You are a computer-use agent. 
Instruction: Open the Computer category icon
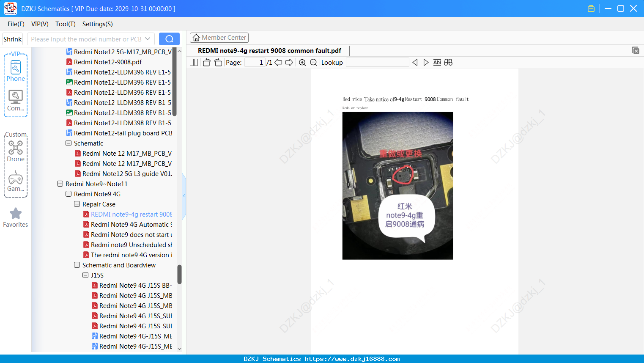click(16, 100)
